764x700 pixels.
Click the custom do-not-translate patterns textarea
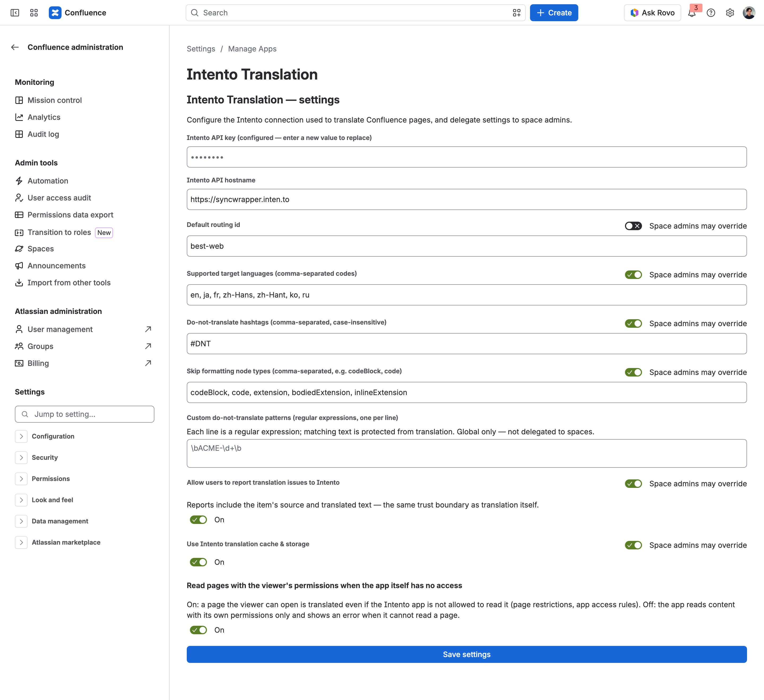click(467, 453)
